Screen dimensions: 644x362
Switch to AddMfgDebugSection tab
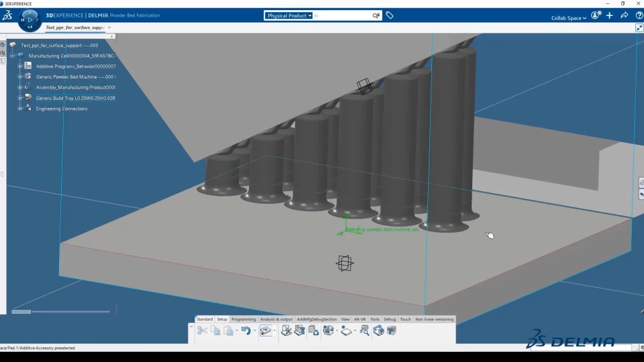(x=317, y=319)
